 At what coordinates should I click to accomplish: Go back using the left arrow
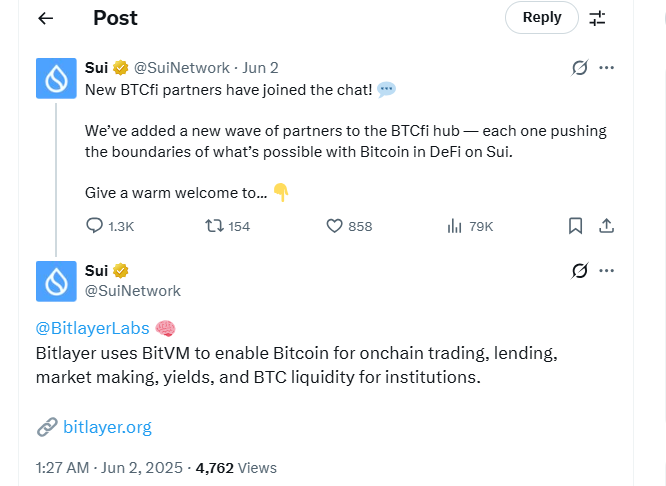coord(45,18)
